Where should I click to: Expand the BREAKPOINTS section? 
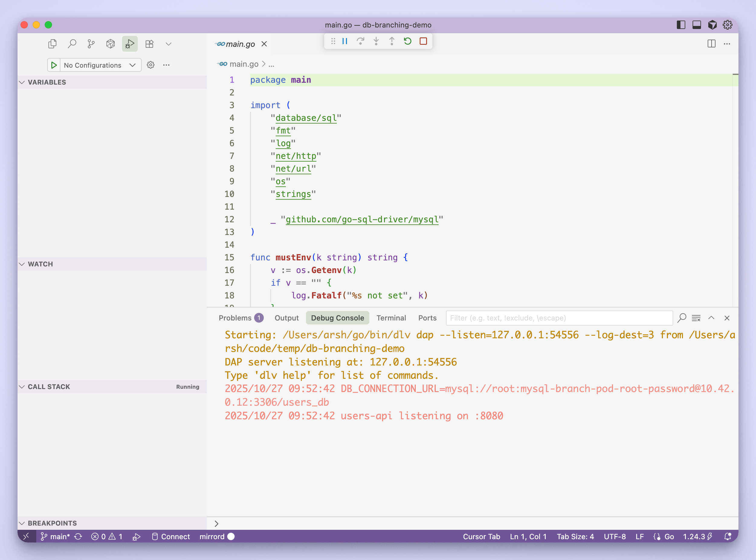[112, 523]
